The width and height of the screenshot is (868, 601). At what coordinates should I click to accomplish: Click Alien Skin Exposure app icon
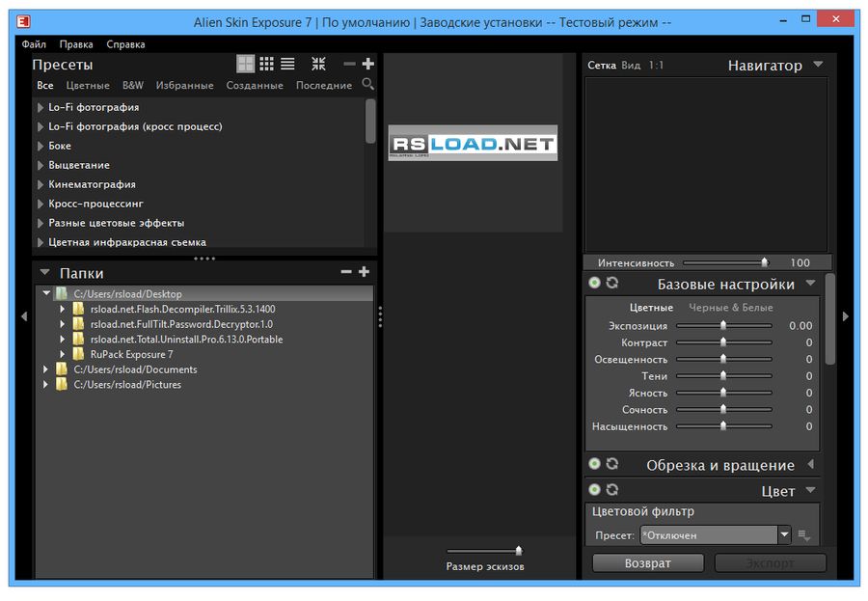[23, 21]
